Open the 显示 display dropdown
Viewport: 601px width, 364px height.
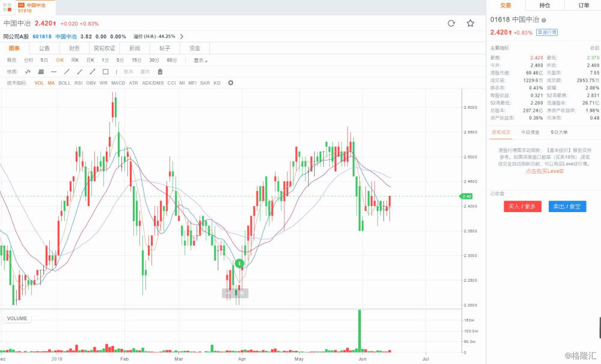point(200,60)
